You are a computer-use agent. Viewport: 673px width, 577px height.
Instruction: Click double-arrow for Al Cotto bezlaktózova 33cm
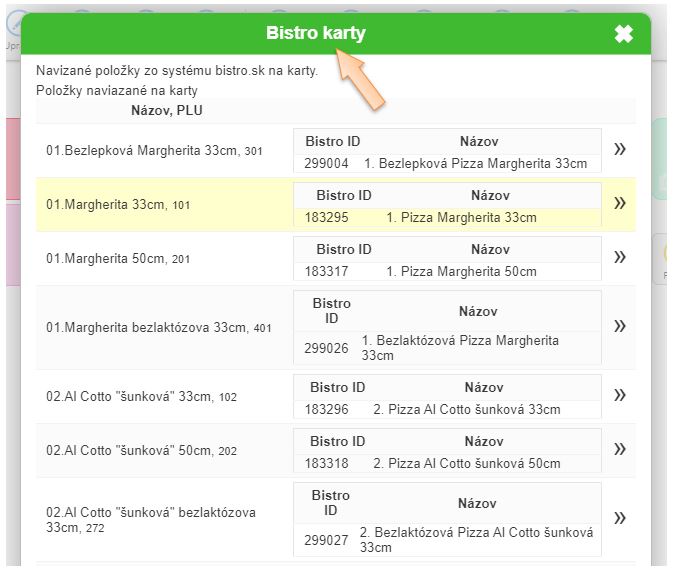619,518
